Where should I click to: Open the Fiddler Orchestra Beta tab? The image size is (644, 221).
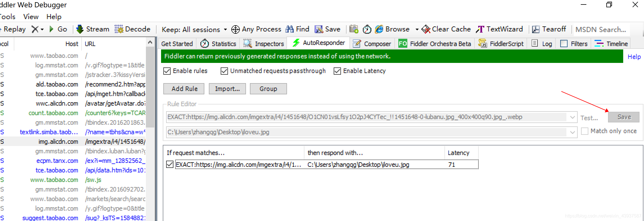tap(435, 44)
